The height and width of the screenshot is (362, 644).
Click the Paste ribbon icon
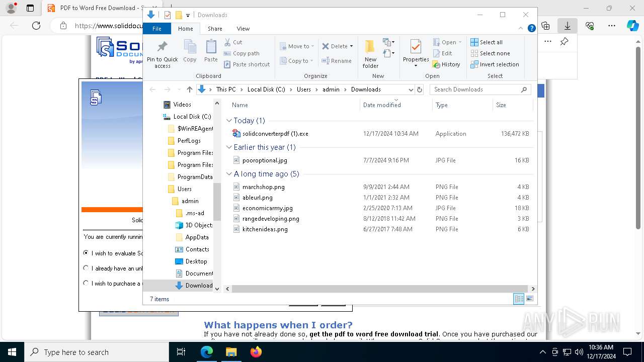[211, 51]
